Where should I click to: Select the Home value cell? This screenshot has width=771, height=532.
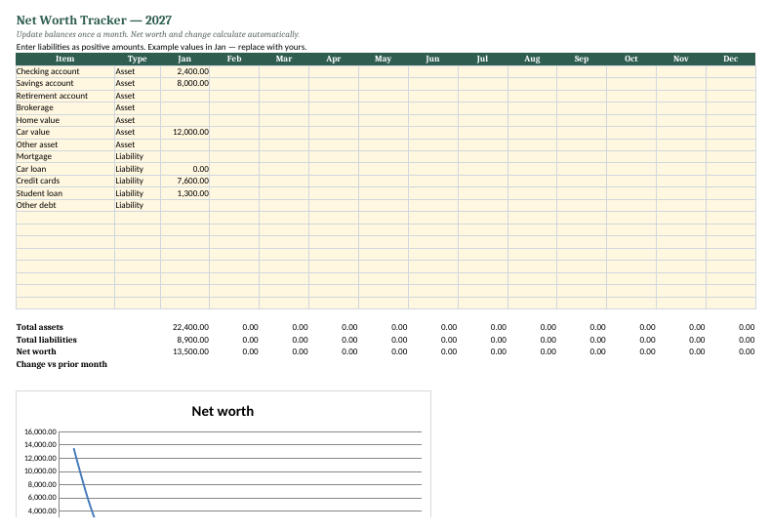point(65,120)
